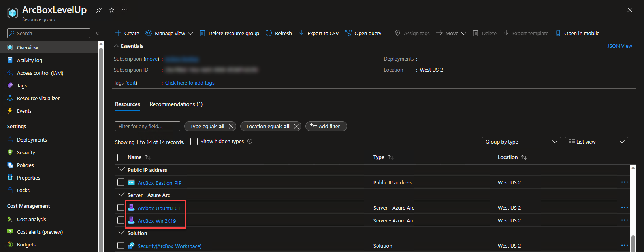Open ellipsis menu for ArcBox-Win2K19 row

pos(625,220)
